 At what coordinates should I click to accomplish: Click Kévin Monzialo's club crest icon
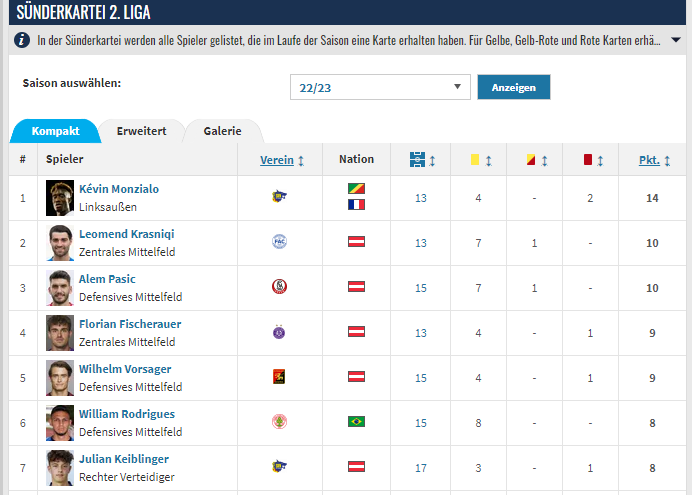(x=279, y=197)
